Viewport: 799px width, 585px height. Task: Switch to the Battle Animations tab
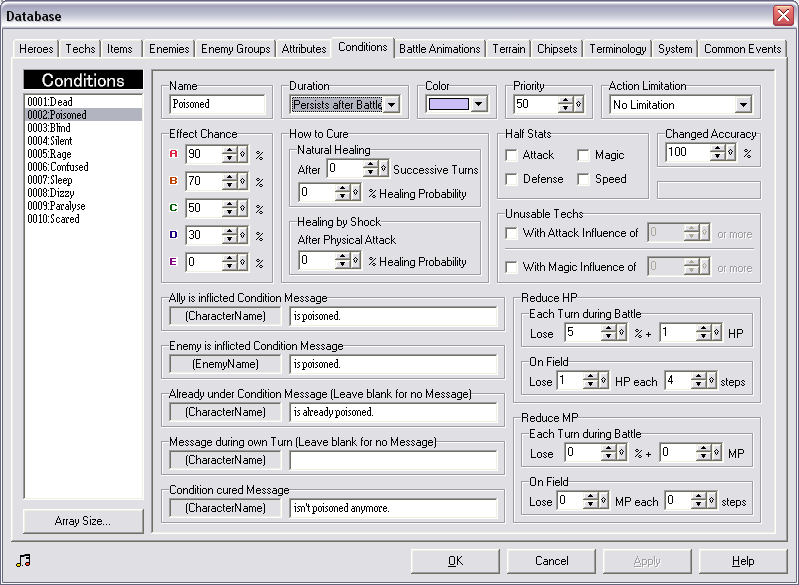(x=440, y=48)
